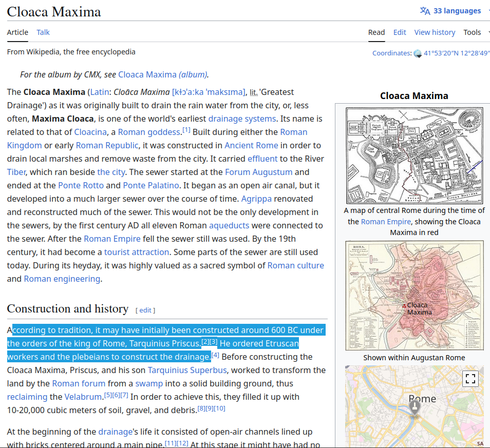Click the Article tab

(17, 32)
